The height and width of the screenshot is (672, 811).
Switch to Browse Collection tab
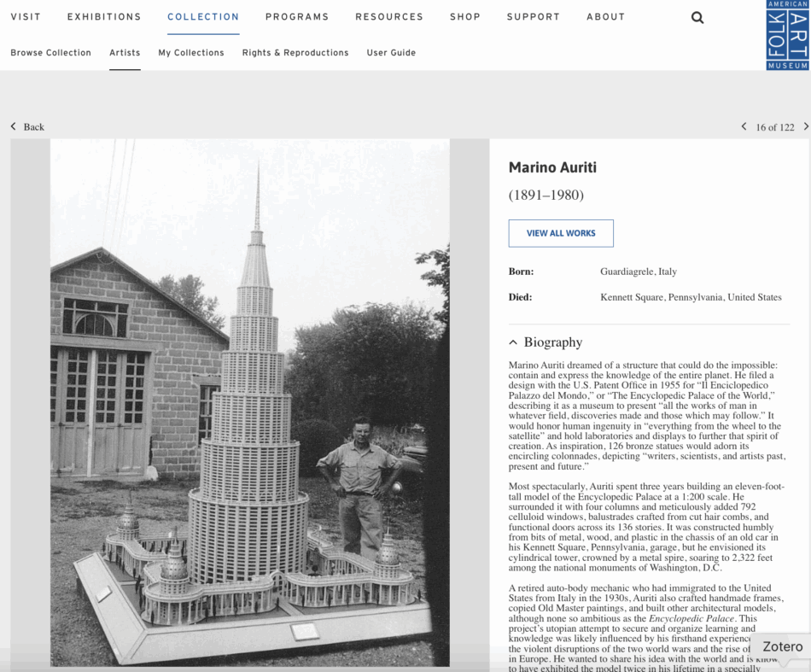50,53
